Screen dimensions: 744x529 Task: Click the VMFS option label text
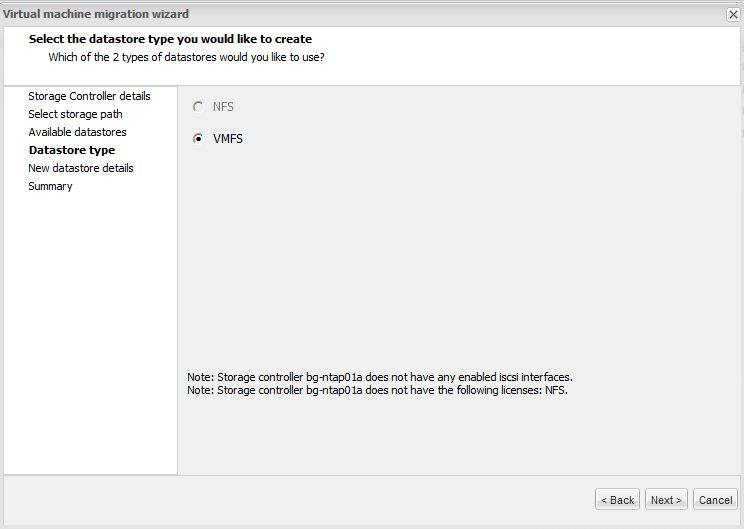[x=228, y=139]
